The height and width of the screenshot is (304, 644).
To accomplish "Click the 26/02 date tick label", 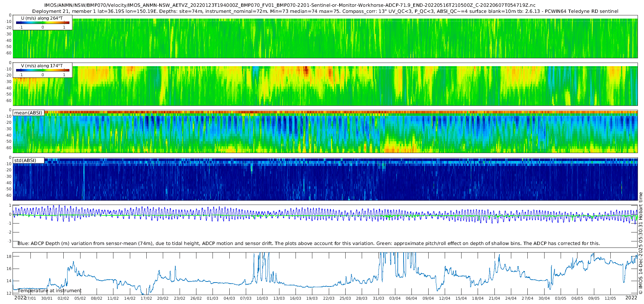I will click(196, 298).
